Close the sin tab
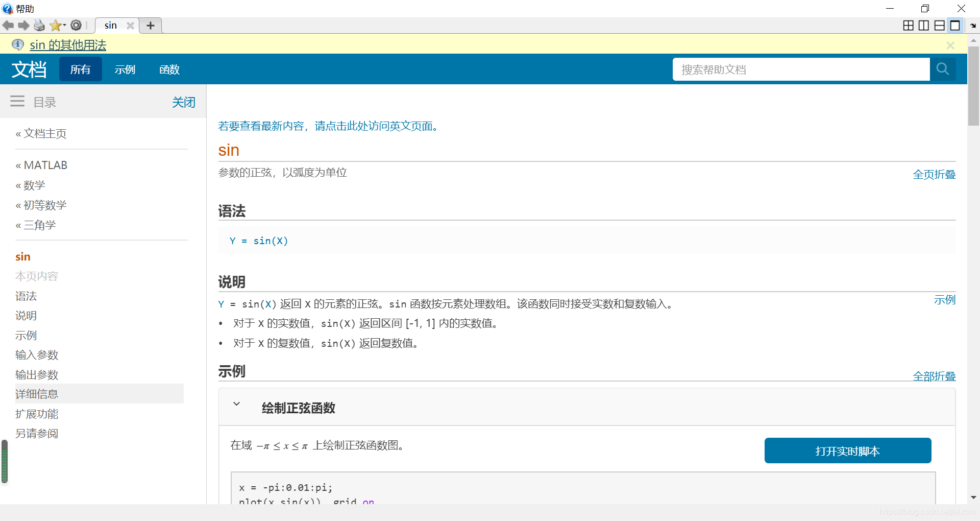980x521 pixels. tap(130, 26)
